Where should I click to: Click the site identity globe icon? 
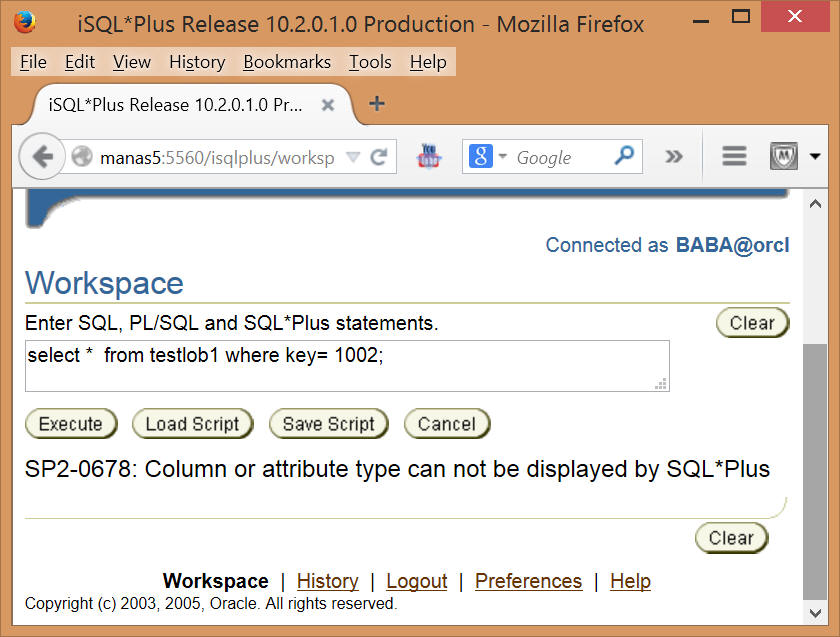click(x=82, y=157)
